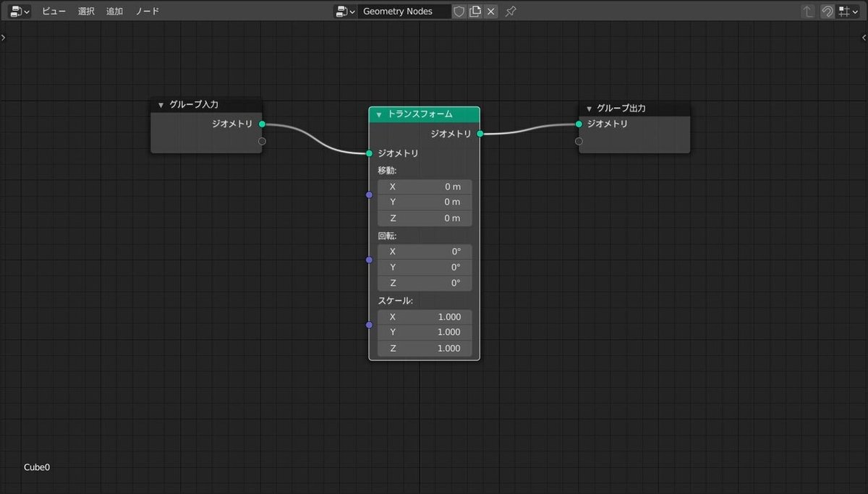The image size is (868, 494).
Task: Click the スケール: label in Transform node
Action: (395, 301)
